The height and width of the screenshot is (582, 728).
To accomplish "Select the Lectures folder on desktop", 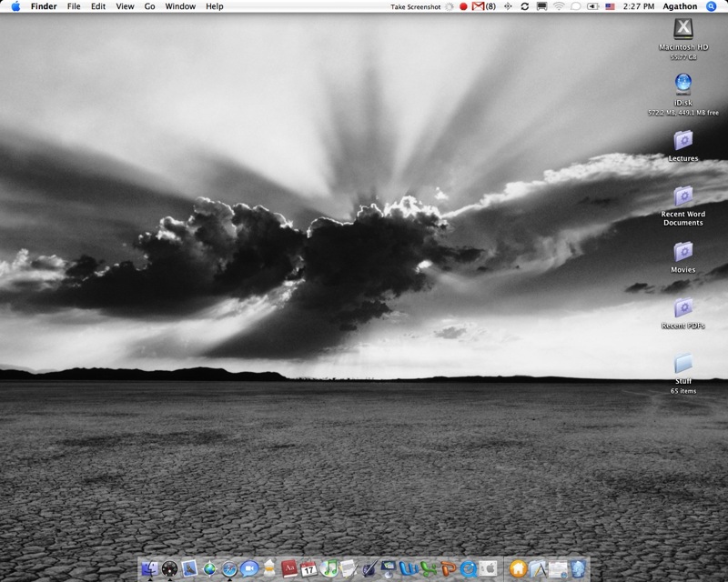I will (682, 141).
